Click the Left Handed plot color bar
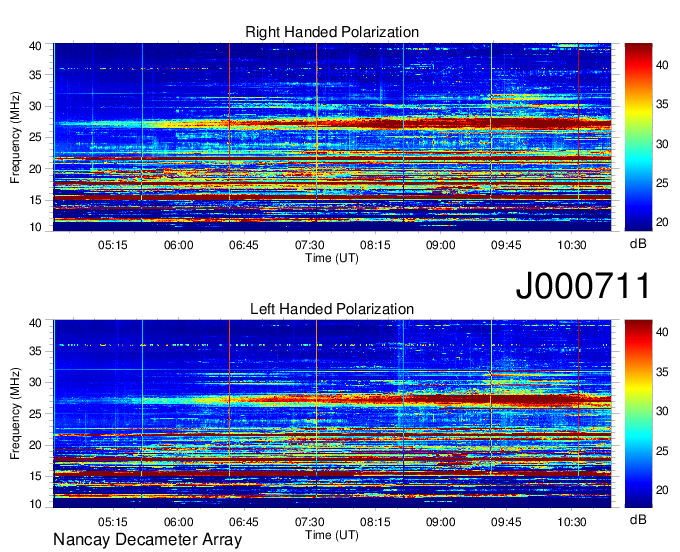Image resolution: width=680 pixels, height=552 pixels. click(638, 414)
